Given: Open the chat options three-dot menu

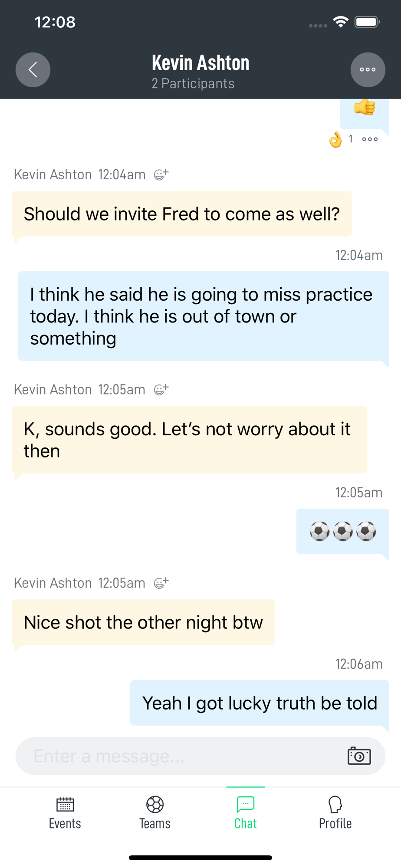Looking at the screenshot, I should point(368,69).
